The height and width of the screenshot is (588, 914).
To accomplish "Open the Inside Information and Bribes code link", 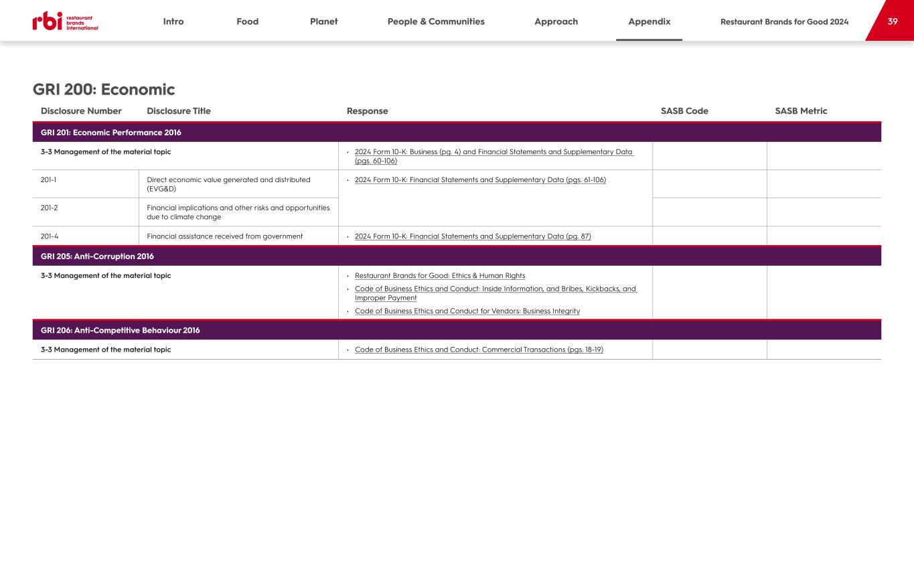I will pos(495,289).
